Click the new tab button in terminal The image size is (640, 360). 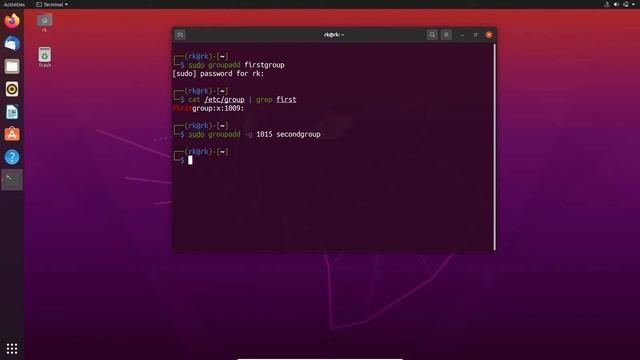pyautogui.click(x=180, y=35)
